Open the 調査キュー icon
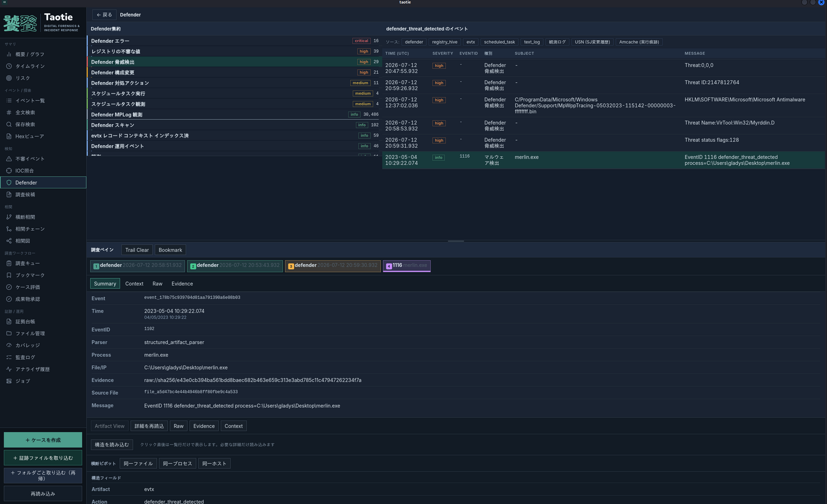Screen dimensions: 827x504 tap(9, 263)
